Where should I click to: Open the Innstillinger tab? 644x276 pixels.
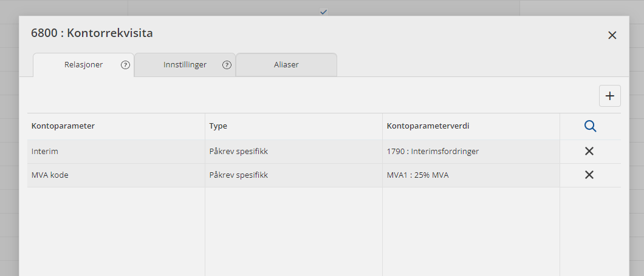[185, 65]
